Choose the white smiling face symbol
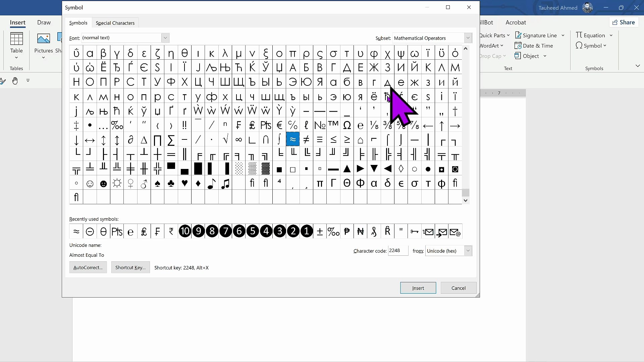The height and width of the screenshot is (362, 644). pyautogui.click(x=90, y=184)
